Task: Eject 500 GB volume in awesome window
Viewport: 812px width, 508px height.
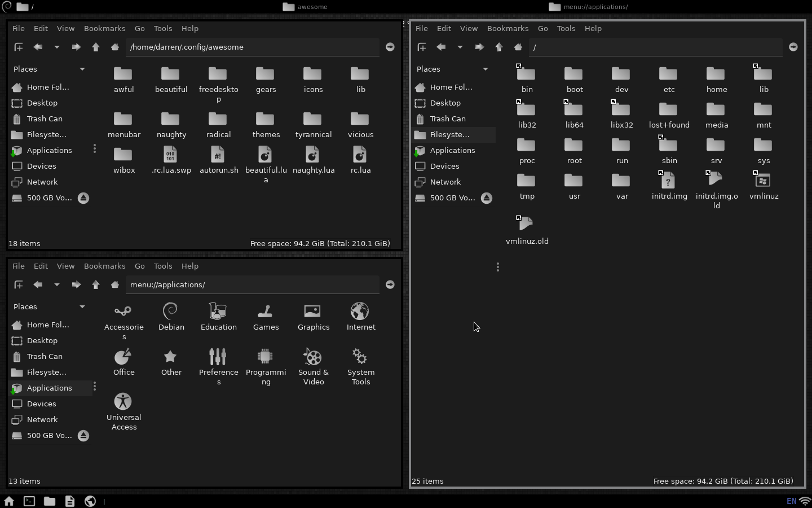Action: [x=83, y=198]
